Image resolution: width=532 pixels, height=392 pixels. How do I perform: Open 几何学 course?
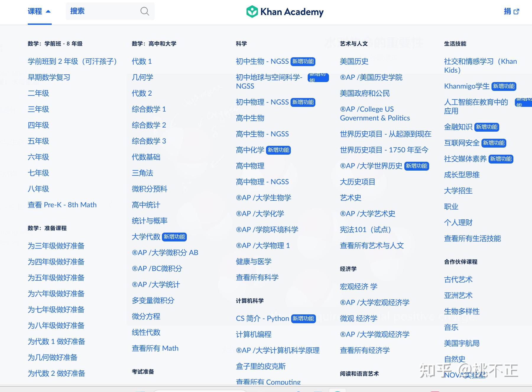click(x=142, y=77)
